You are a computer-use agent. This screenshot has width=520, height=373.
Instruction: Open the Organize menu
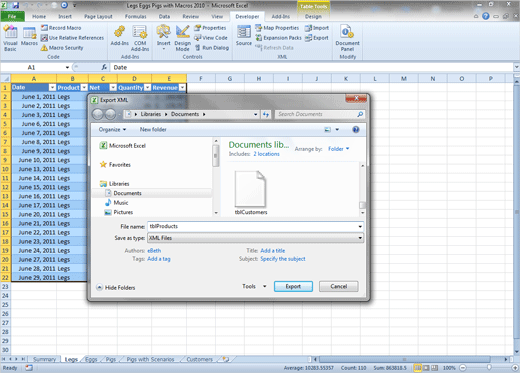[x=112, y=130]
